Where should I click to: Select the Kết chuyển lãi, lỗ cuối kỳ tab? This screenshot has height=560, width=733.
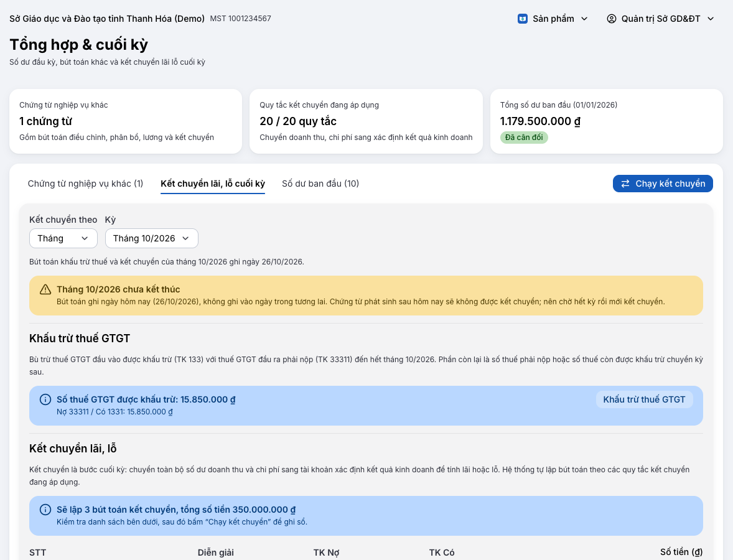[213, 184]
